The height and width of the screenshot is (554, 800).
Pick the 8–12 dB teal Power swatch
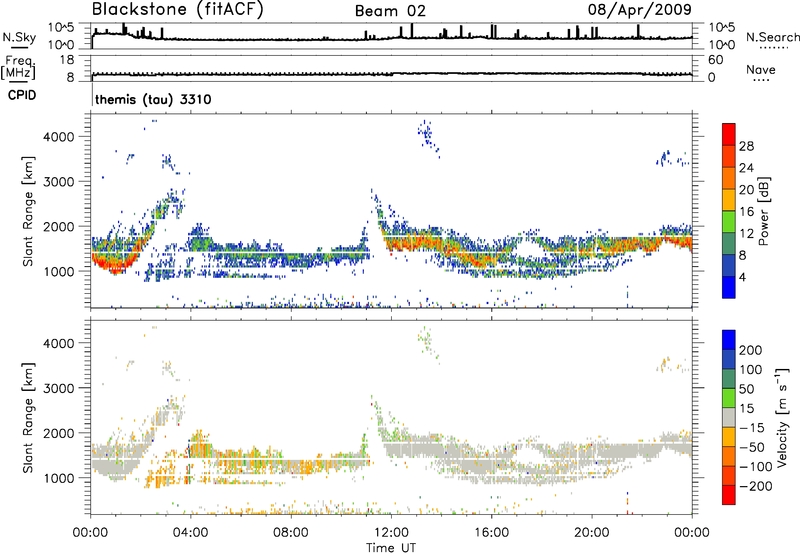[x=729, y=243]
